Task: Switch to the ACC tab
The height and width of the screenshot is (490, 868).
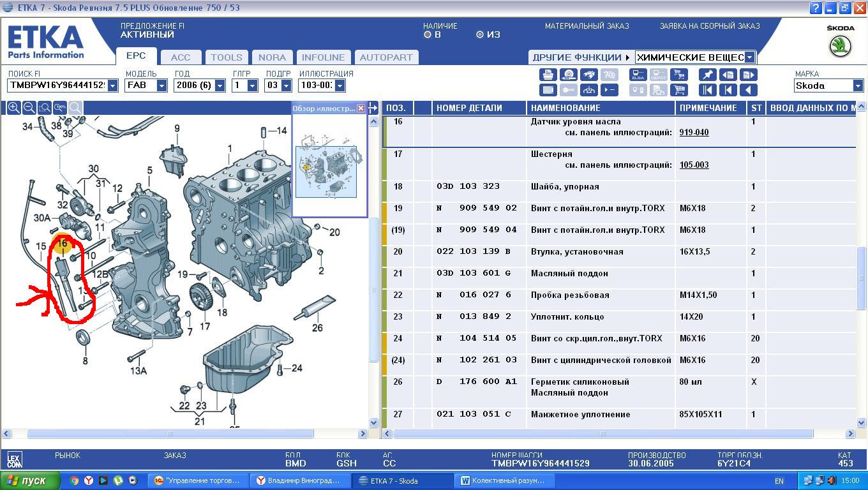Action: [181, 57]
